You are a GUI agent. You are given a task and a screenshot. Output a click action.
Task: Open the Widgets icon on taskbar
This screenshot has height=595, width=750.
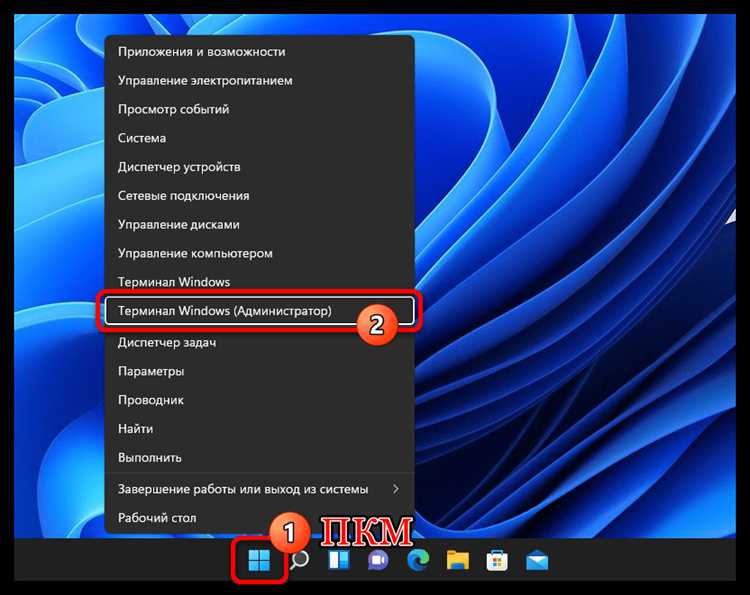tap(339, 560)
